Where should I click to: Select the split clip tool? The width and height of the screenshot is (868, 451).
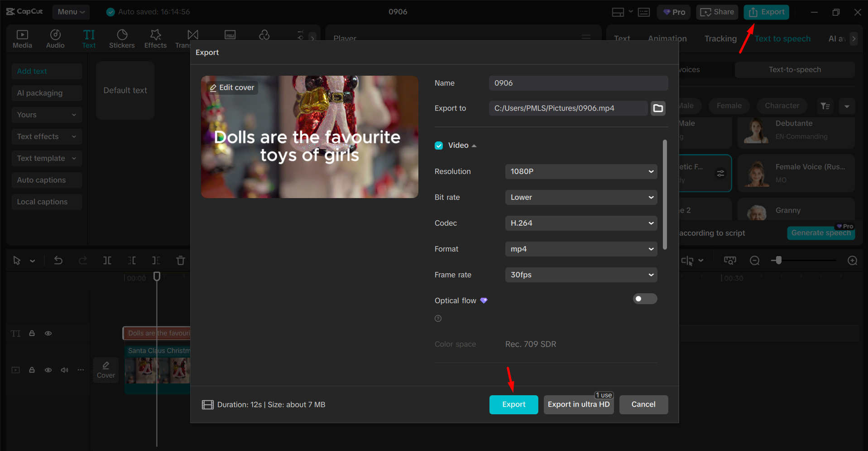[107, 261]
